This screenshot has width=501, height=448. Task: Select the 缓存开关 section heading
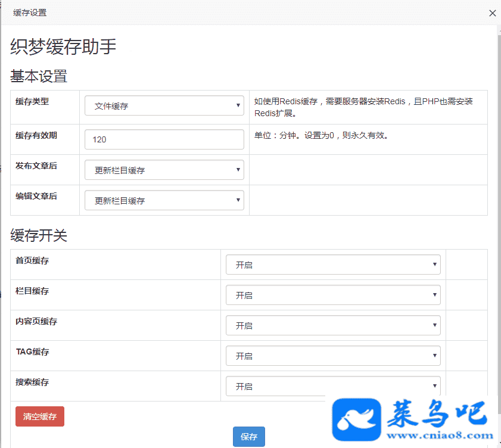coord(39,235)
